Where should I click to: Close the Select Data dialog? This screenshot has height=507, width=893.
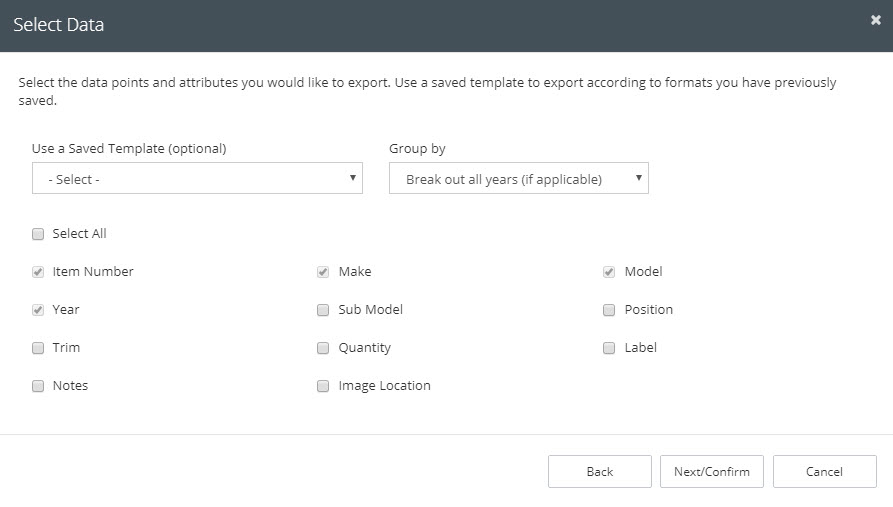[x=875, y=20]
